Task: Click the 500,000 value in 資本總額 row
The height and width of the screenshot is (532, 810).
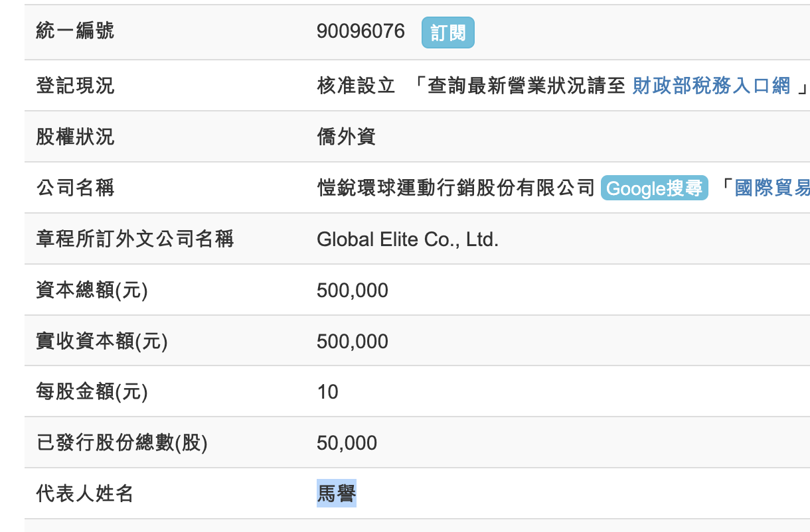Action: [353, 291]
